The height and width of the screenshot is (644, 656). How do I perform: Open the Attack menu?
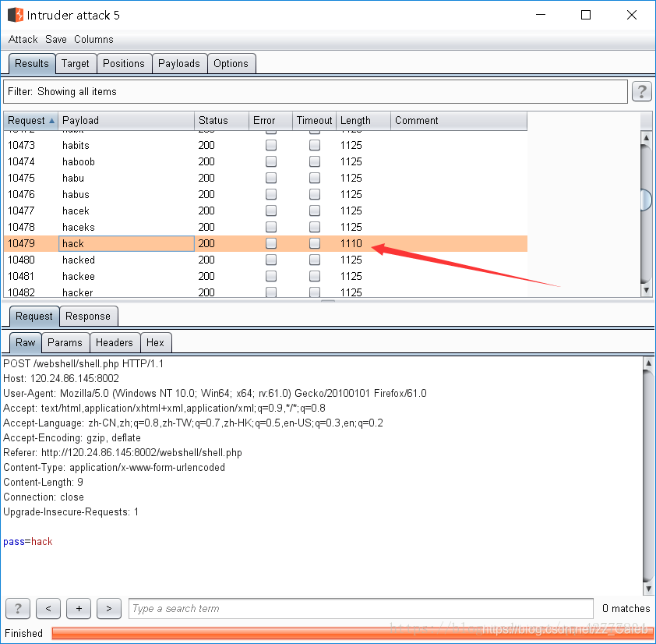(23, 39)
